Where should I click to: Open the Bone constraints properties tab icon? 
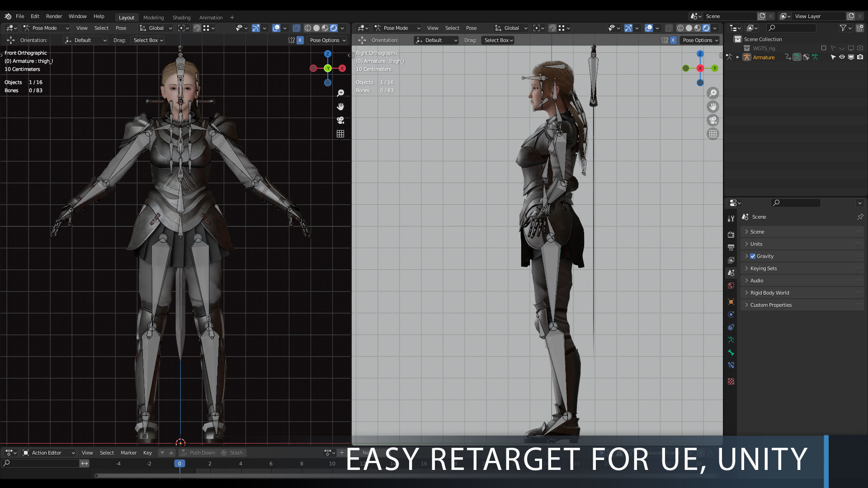point(731,365)
